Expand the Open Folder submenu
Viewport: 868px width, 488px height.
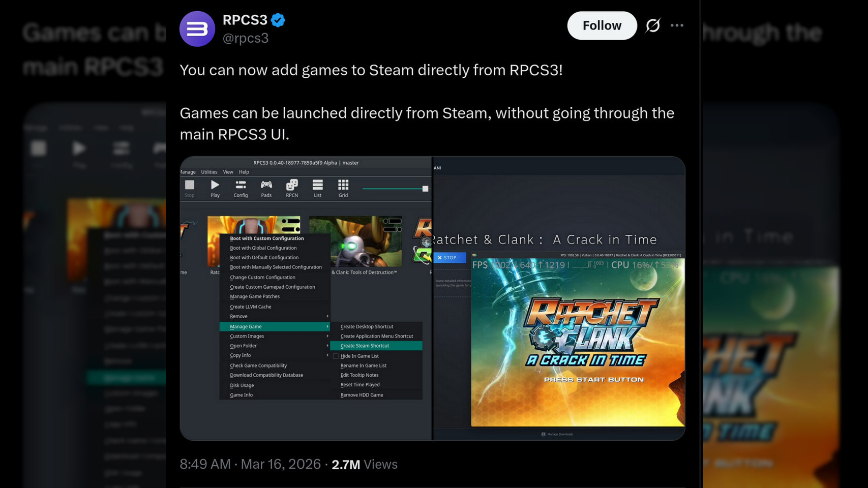point(275,346)
